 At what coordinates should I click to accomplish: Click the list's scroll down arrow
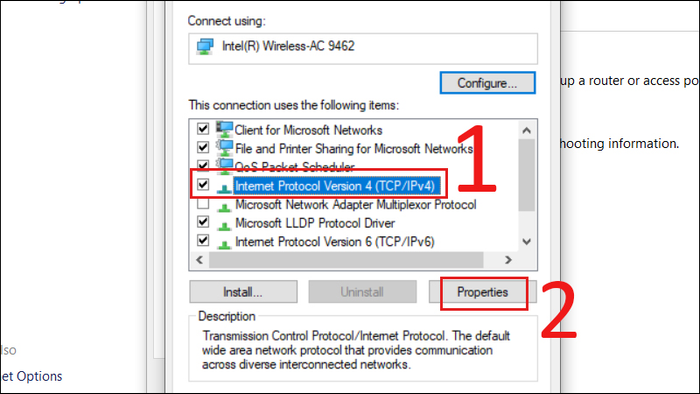tap(527, 242)
